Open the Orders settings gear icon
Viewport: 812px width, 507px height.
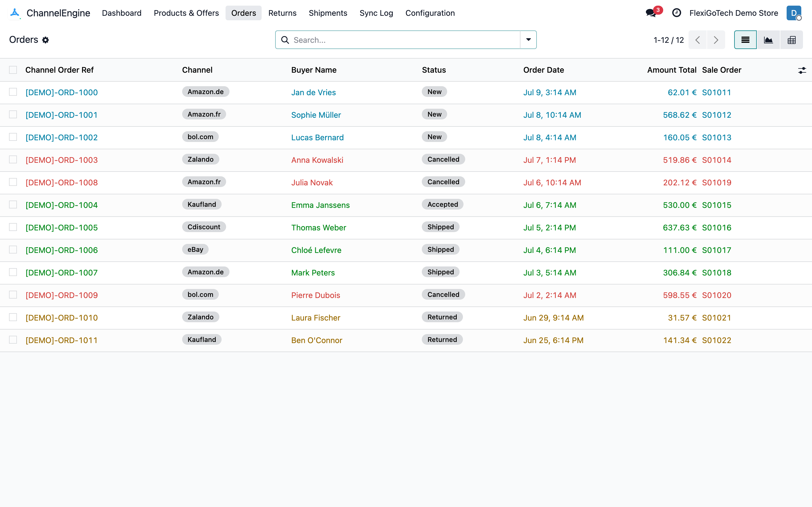point(45,40)
